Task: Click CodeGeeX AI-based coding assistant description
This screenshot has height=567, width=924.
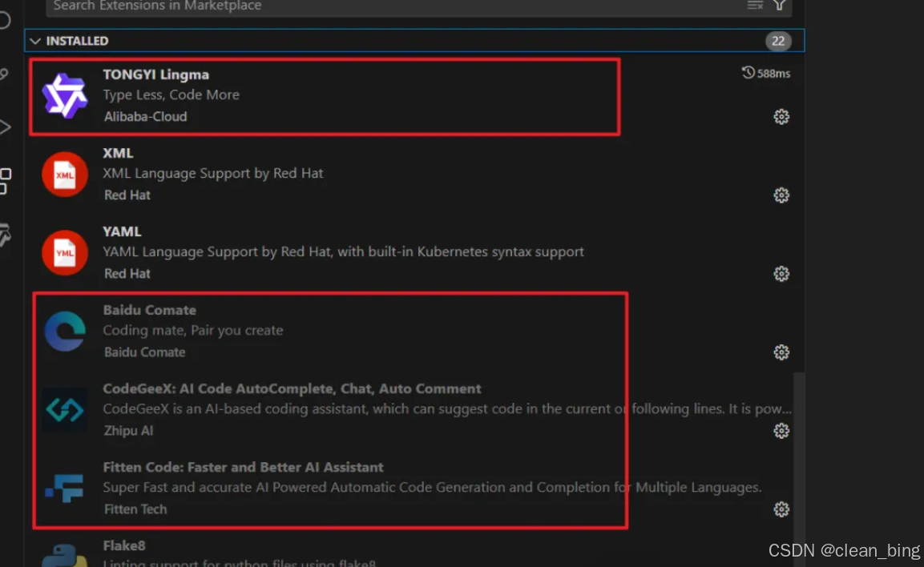Action: pyautogui.click(x=446, y=408)
